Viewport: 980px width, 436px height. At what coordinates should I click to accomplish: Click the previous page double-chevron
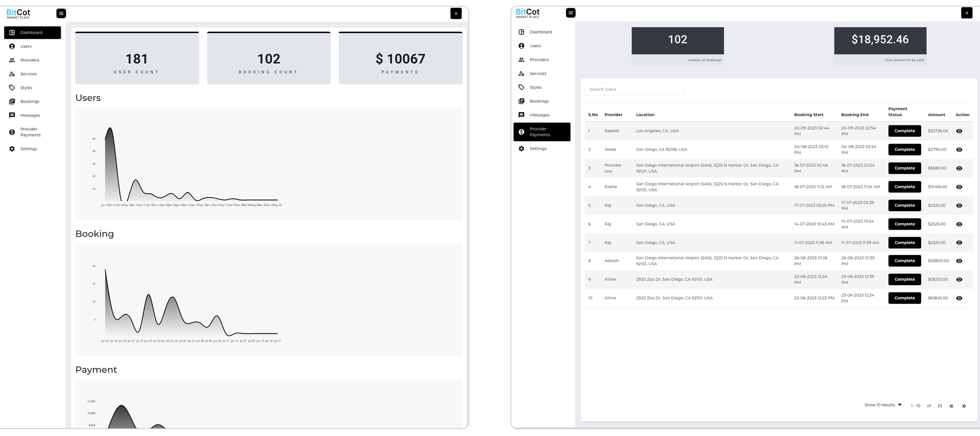(951, 406)
